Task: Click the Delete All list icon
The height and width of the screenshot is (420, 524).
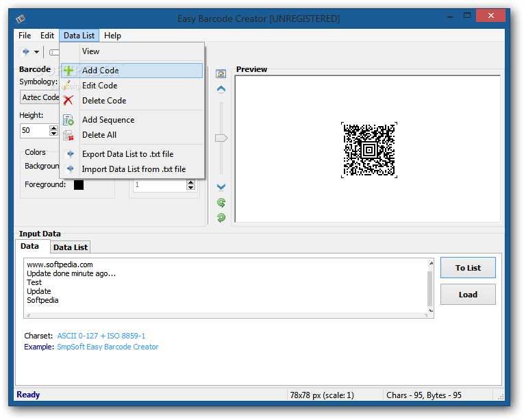Action: coord(68,135)
